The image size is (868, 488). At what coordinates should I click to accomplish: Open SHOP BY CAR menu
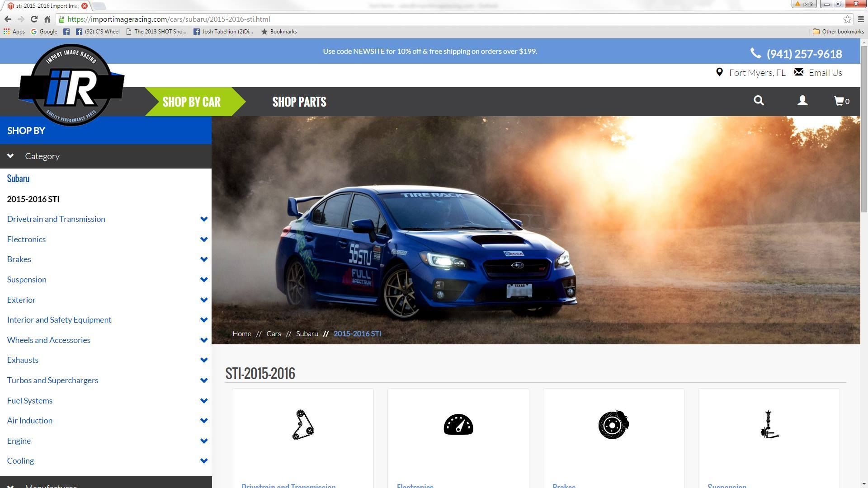(192, 102)
